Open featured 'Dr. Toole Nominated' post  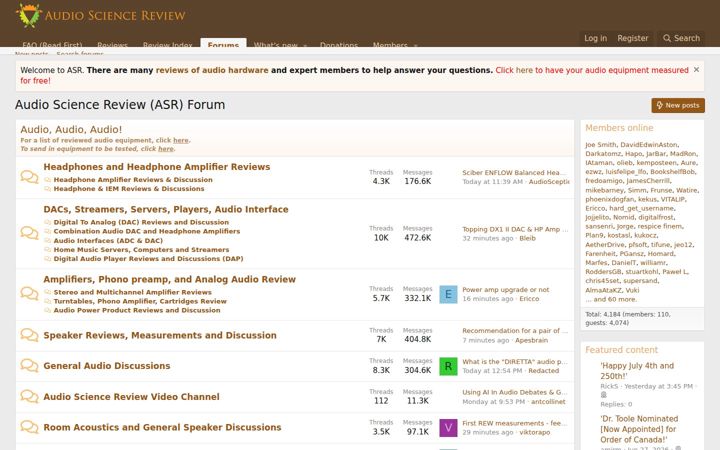[x=639, y=429]
